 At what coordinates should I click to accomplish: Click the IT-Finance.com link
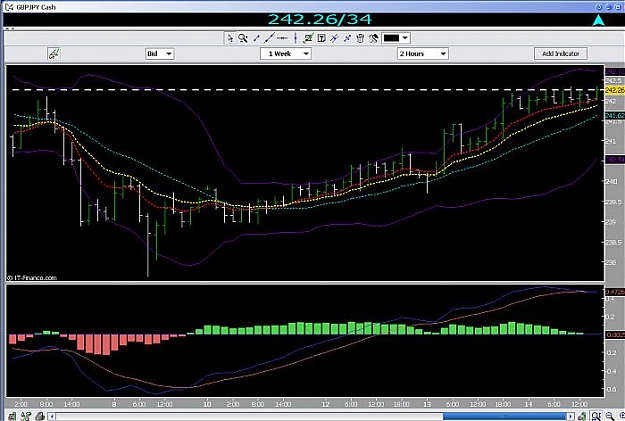(32, 278)
